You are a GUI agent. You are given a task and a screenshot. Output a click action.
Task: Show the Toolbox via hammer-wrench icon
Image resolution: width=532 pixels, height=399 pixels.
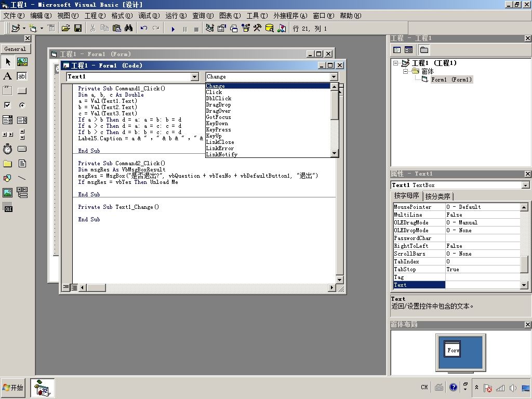(257, 28)
